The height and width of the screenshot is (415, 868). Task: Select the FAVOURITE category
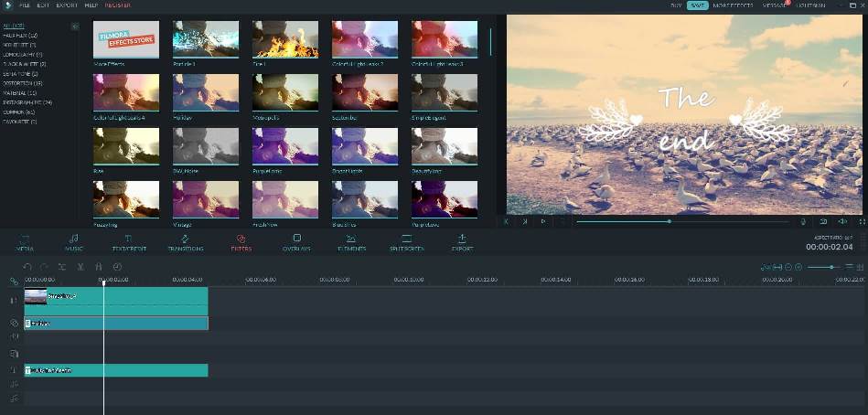click(x=20, y=122)
